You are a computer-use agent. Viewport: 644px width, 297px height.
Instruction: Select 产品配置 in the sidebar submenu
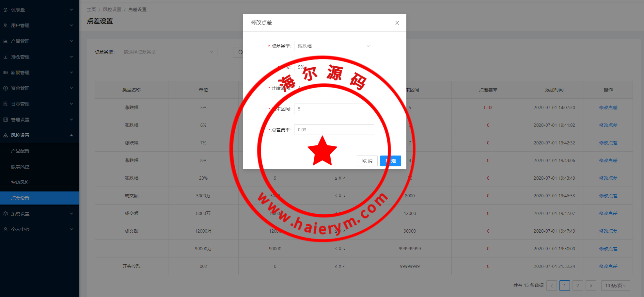click(x=20, y=151)
